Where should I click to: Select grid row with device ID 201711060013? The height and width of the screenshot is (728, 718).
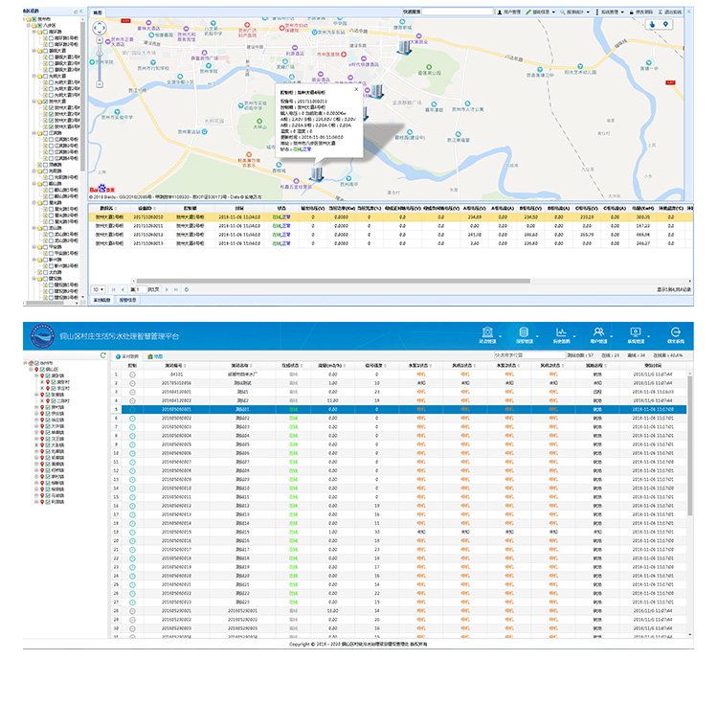point(391,243)
